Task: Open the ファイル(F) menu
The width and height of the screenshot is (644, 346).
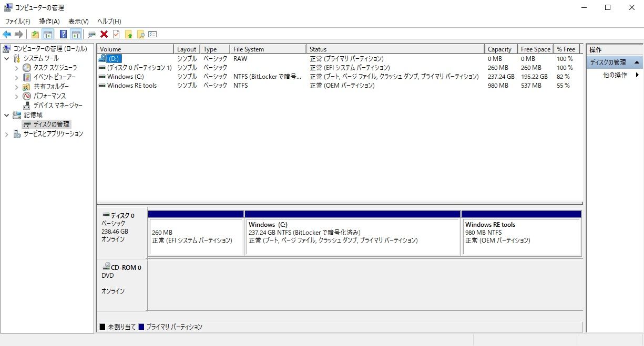Action: click(x=18, y=22)
